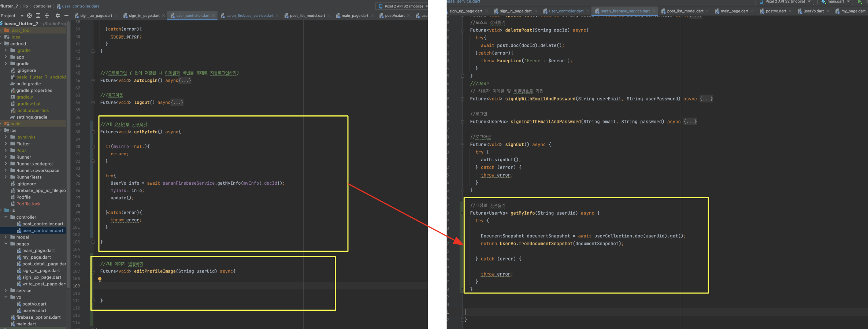Switch to main_page.dart tab in left editor
Viewport: 868px width, 329px height.
point(355,16)
